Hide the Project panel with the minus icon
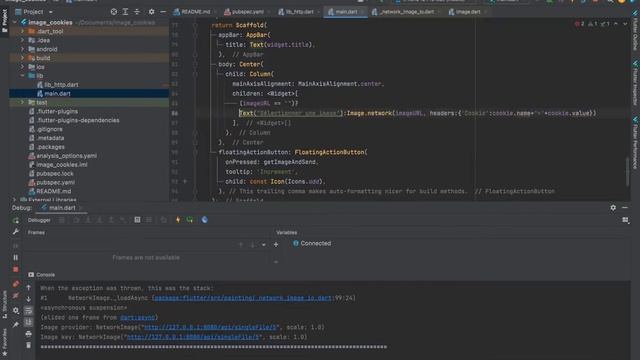The height and width of the screenshot is (360, 640). tap(163, 12)
